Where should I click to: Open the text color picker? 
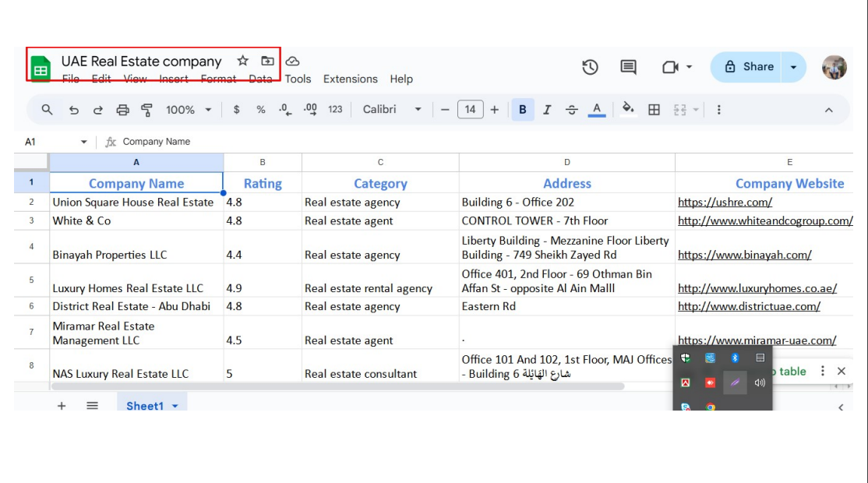(596, 110)
